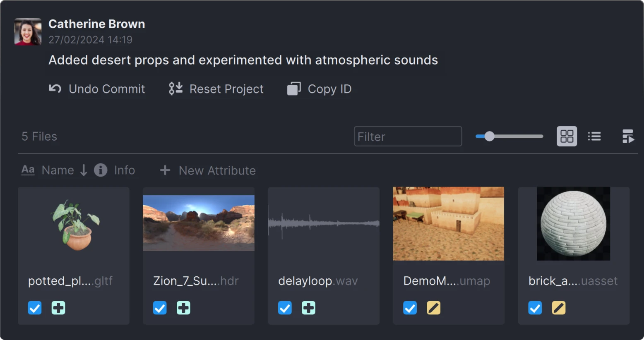
Task: Switch to grid view layout
Action: pyautogui.click(x=566, y=136)
